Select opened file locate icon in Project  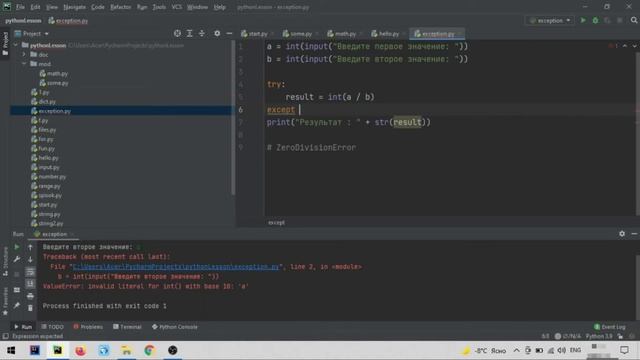pyautogui.click(x=177, y=33)
